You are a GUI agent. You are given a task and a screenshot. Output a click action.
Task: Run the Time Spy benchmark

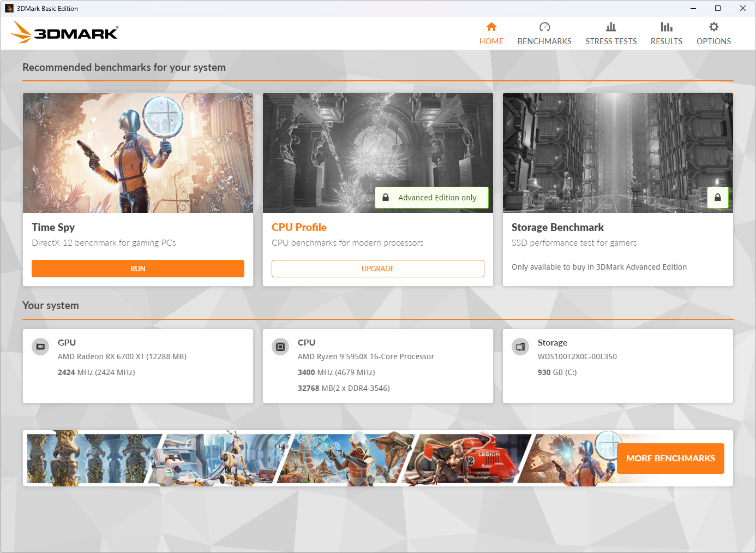[x=137, y=269]
